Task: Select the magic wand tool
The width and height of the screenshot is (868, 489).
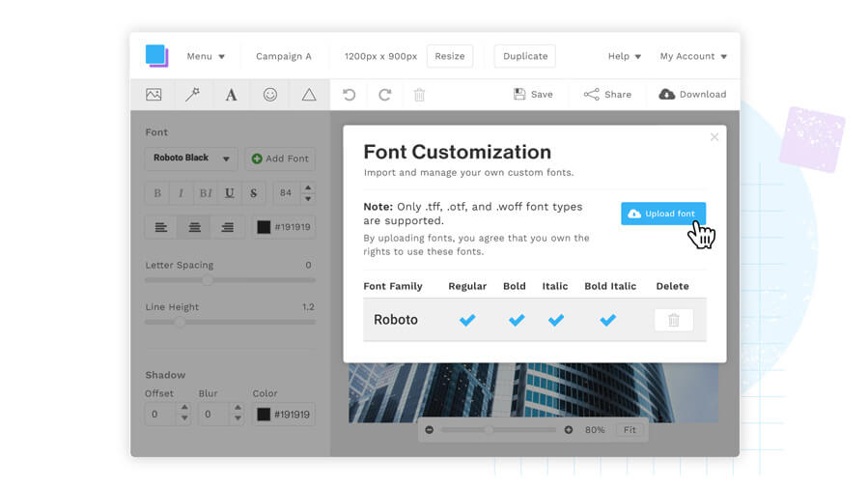Action: 192,95
